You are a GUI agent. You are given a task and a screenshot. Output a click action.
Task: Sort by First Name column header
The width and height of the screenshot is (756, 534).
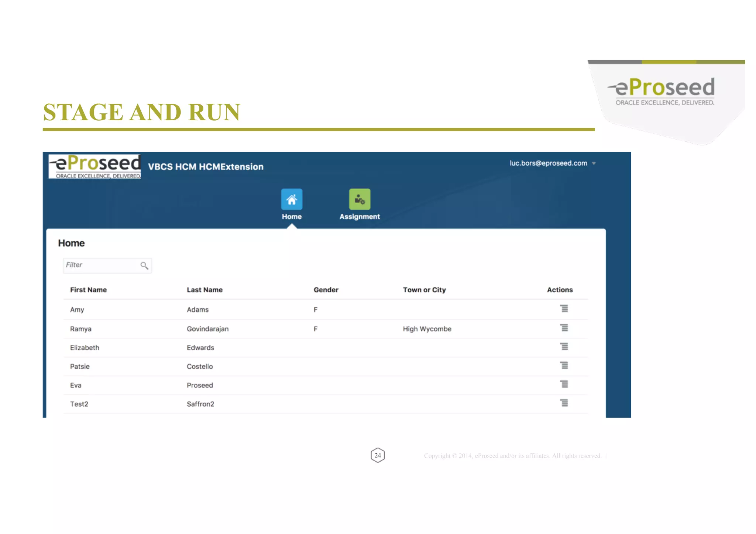(89, 290)
